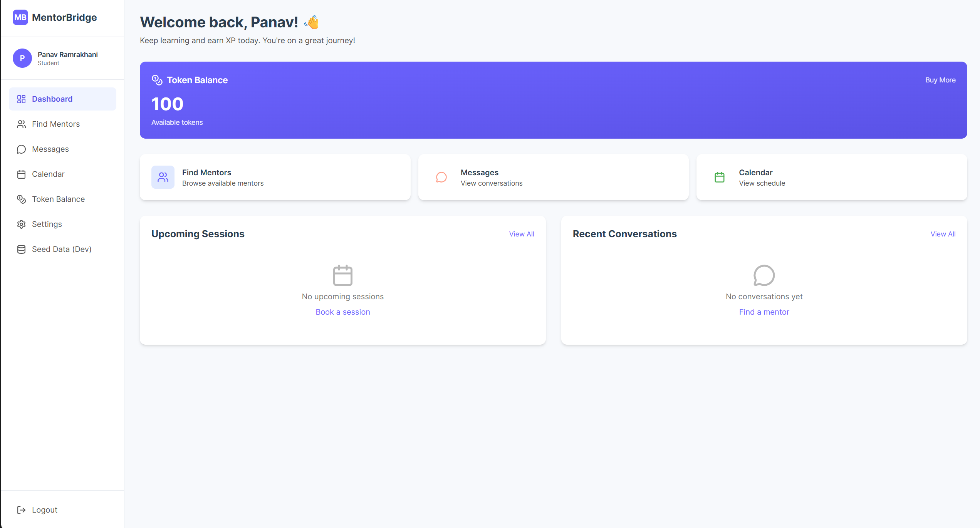The image size is (980, 528).
Task: Click the Calendar icon in the sidebar
Action: click(21, 174)
